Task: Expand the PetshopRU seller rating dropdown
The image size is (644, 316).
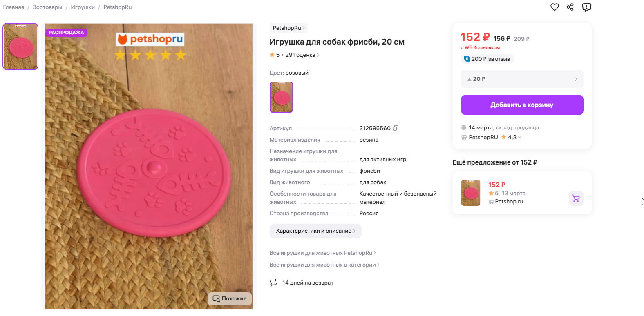Action: (520, 137)
